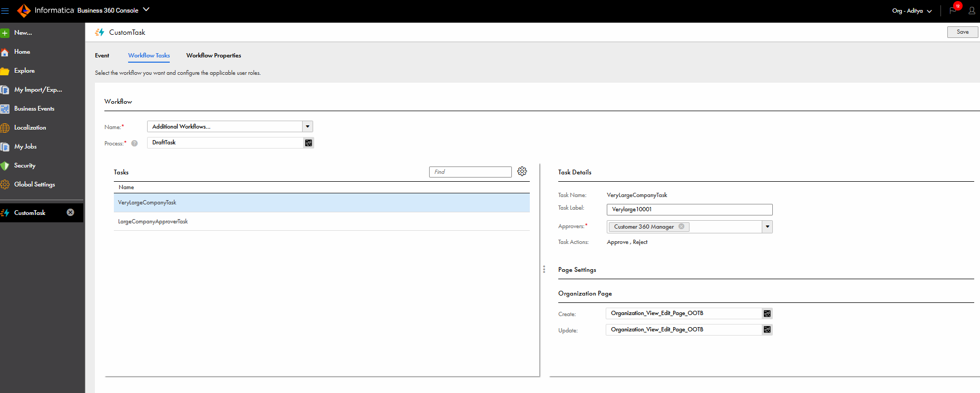The image size is (980, 393).
Task: Open the notifications flag icon
Action: click(x=953, y=11)
